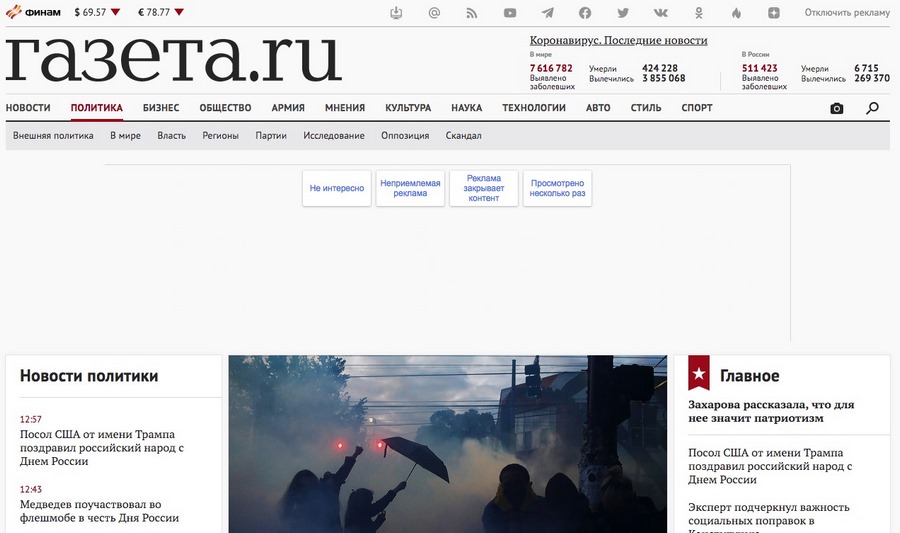Click the Финам logo
This screenshot has width=900, height=533.
[x=33, y=12]
